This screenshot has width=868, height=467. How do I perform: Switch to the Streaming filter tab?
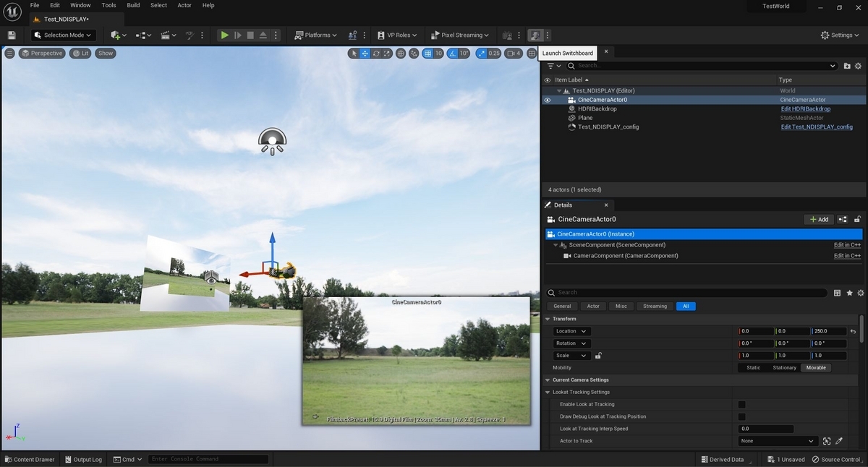(655, 306)
